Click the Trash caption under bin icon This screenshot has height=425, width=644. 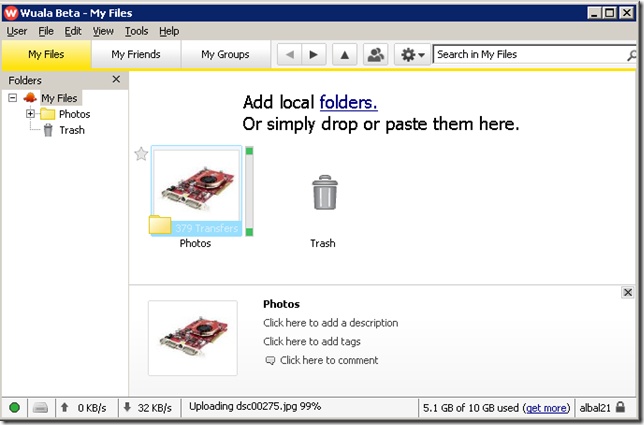pyautogui.click(x=323, y=244)
